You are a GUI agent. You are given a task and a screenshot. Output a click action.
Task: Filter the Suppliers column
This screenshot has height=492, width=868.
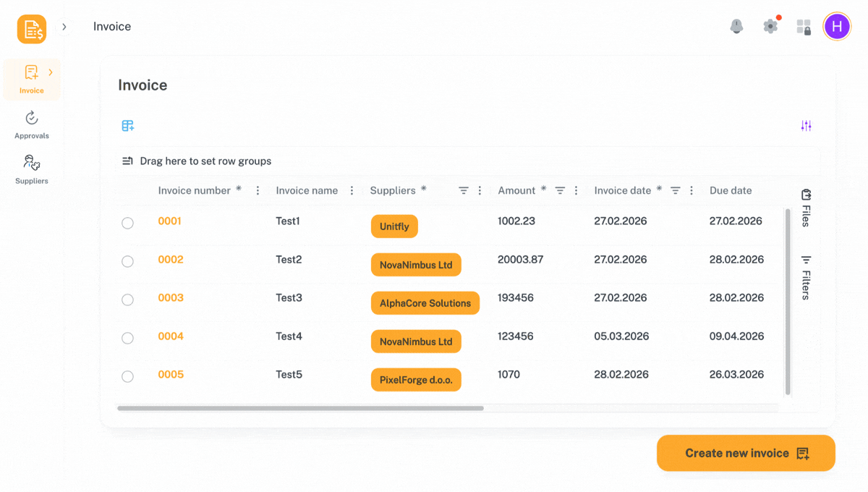coord(464,191)
